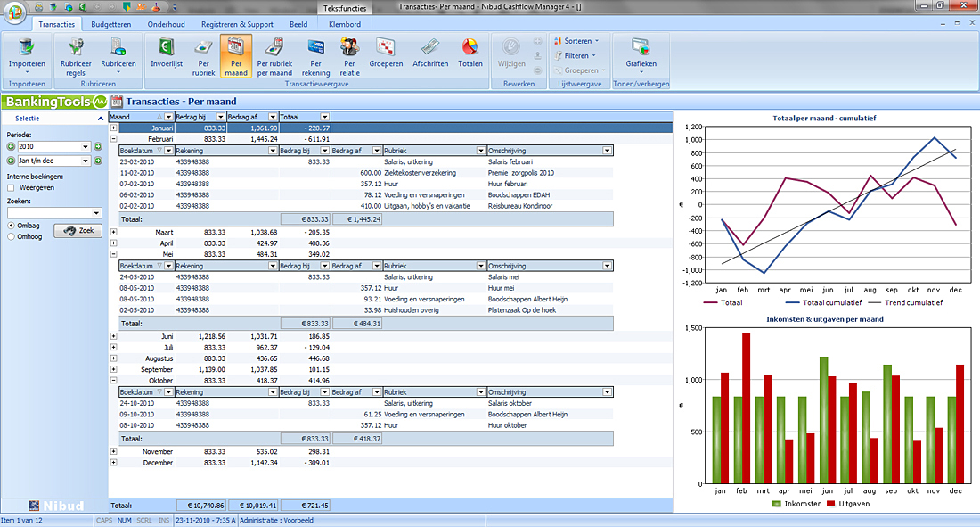
Task: Open Registreren & Support tab
Action: tap(237, 24)
